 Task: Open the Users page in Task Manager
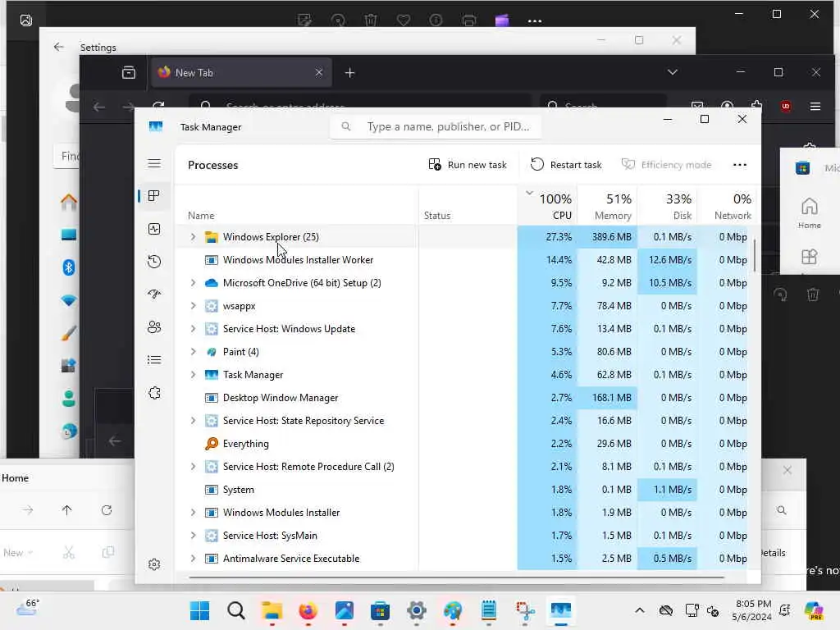coord(154,327)
